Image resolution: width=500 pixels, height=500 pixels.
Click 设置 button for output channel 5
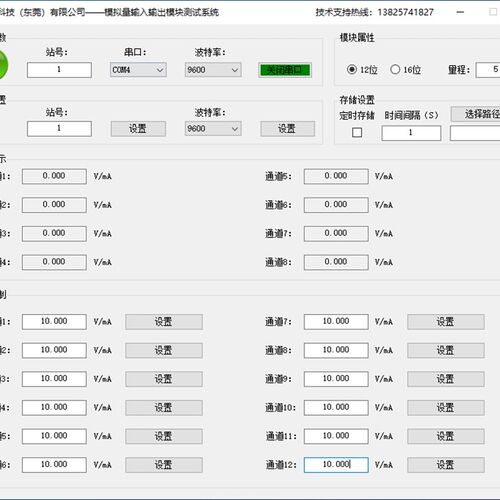coord(164,436)
